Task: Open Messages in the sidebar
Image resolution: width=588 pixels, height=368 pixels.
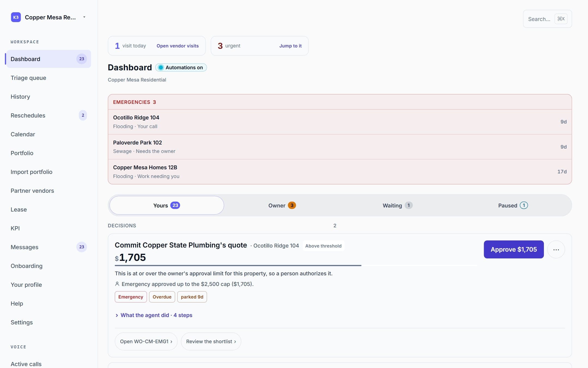Action: click(x=48, y=247)
